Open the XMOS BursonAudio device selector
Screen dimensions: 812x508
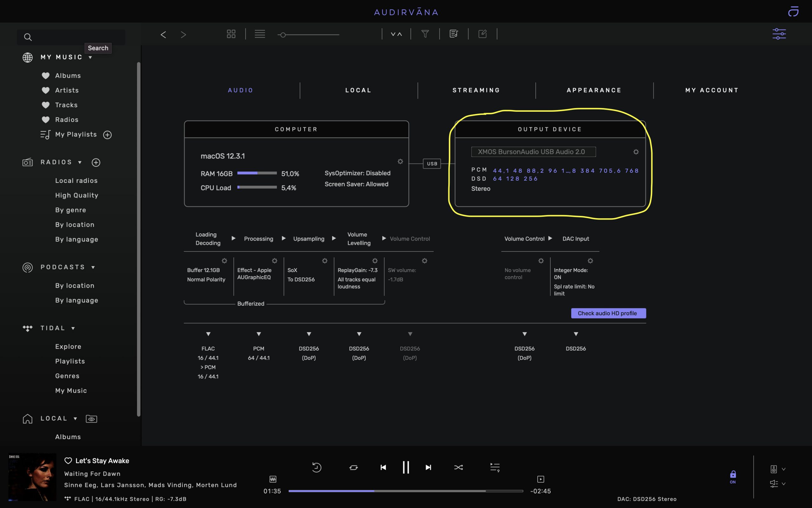click(x=534, y=152)
